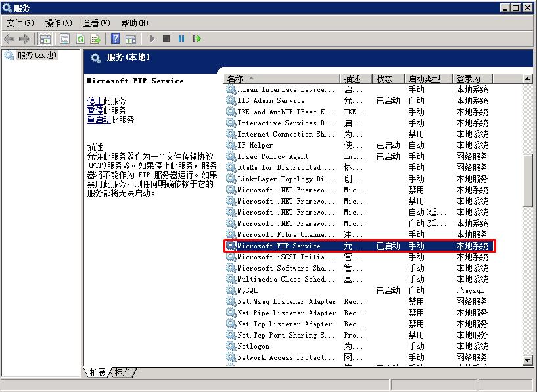This screenshot has width=537, height=392.
Task: Select Microsoft iSCSI Initia... service
Action: pyautogui.click(x=359, y=257)
